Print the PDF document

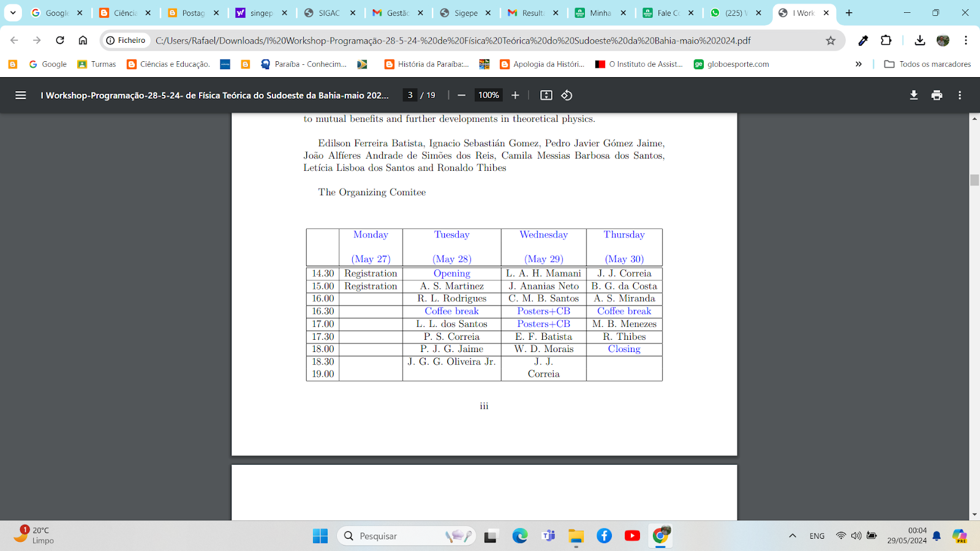[937, 95]
